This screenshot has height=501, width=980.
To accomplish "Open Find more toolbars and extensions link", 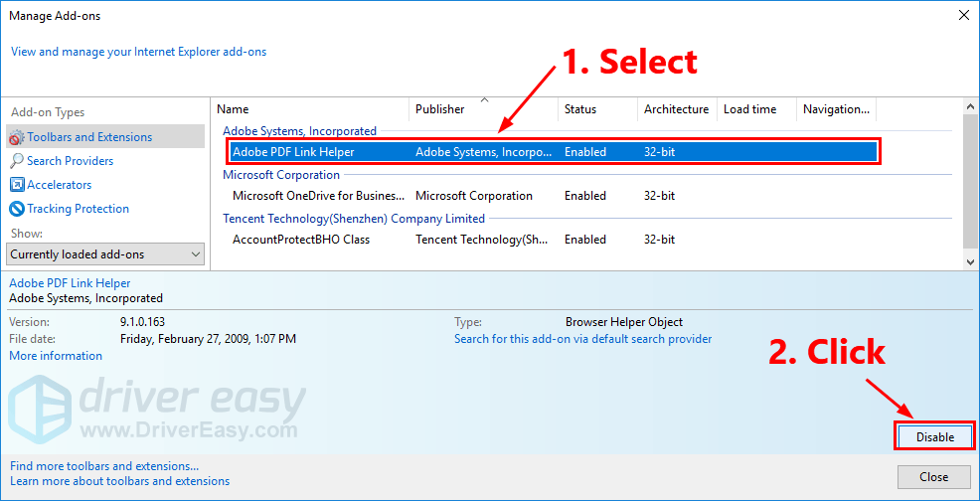I will click(x=104, y=465).
